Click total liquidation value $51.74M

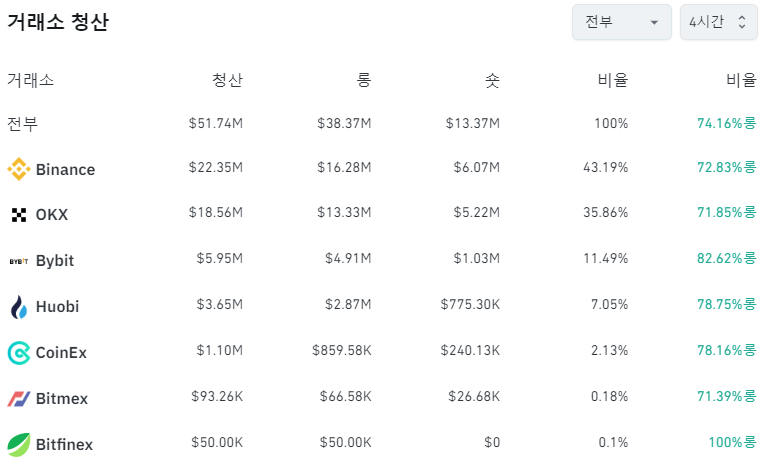click(x=215, y=123)
